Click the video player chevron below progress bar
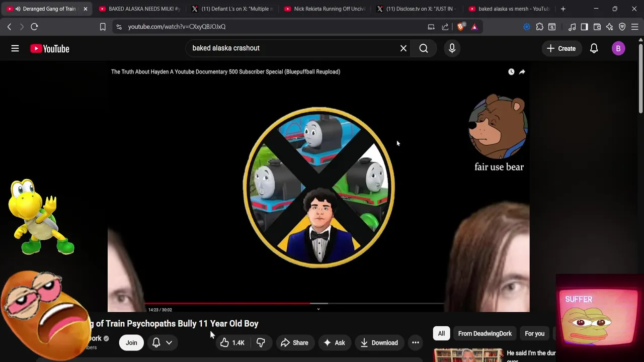This screenshot has height=362, width=644. (x=318, y=309)
